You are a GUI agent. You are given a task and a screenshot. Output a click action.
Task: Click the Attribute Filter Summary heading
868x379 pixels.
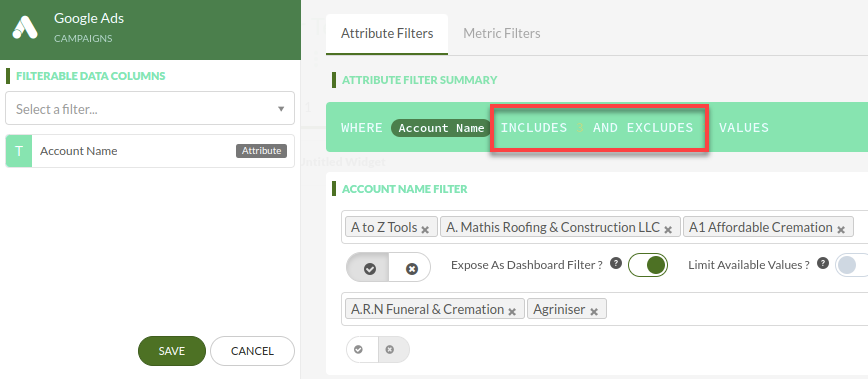click(x=420, y=80)
